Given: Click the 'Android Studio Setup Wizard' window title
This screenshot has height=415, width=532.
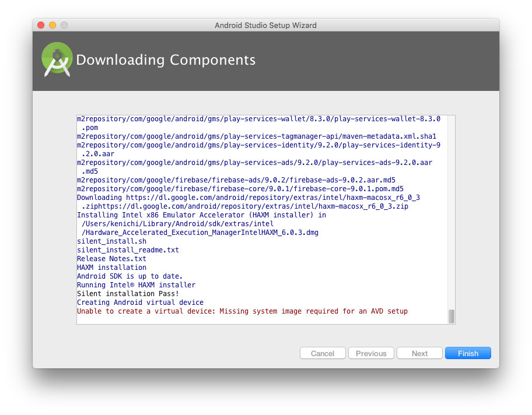Looking at the screenshot, I should click(265, 26).
